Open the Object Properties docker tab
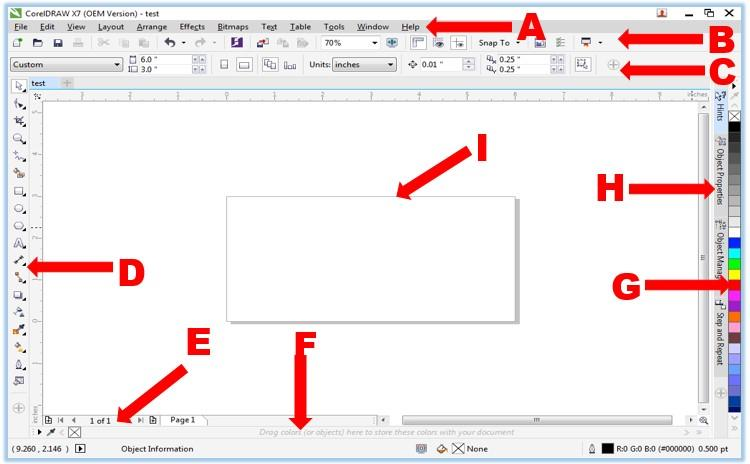The image size is (750, 464). coord(719,172)
